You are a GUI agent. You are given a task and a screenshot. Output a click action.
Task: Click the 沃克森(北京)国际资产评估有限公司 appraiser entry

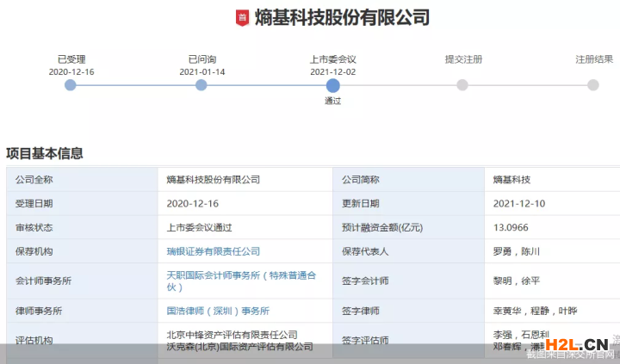239,346
